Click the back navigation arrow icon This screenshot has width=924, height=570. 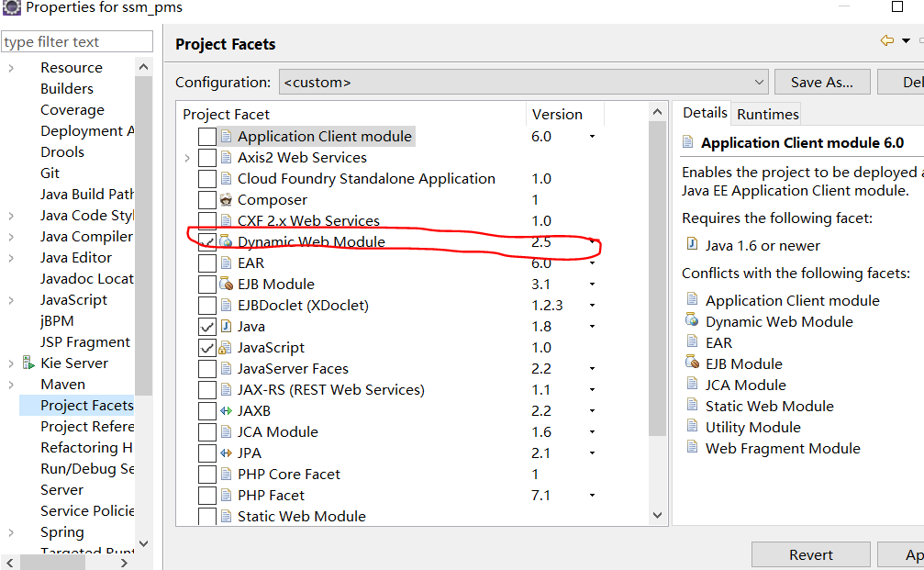pyautogui.click(x=887, y=40)
